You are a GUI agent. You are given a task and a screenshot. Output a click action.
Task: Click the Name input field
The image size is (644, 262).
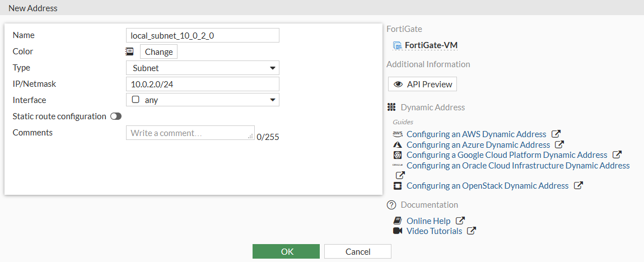pyautogui.click(x=202, y=35)
